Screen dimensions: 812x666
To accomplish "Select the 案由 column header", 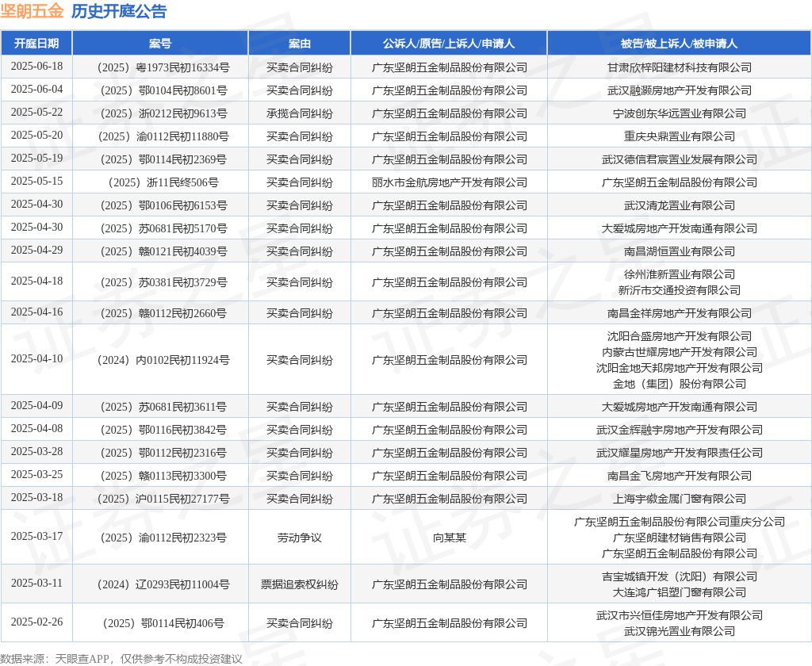I will coord(299,44).
